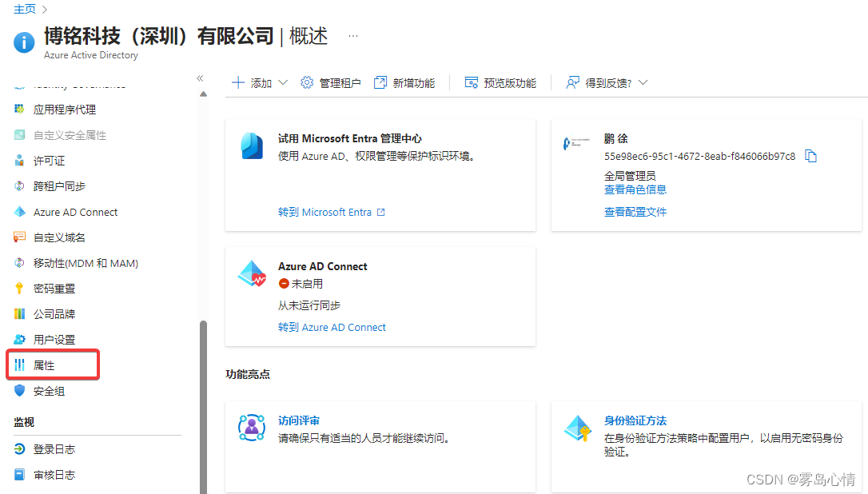Go to 主页 breadcrumb link
The image size is (868, 494).
(25, 9)
